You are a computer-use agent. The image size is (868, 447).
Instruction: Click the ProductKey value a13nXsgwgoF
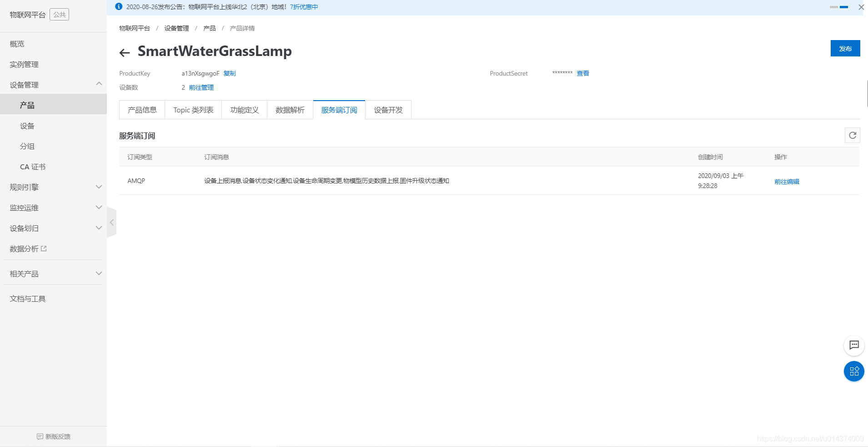coord(200,73)
